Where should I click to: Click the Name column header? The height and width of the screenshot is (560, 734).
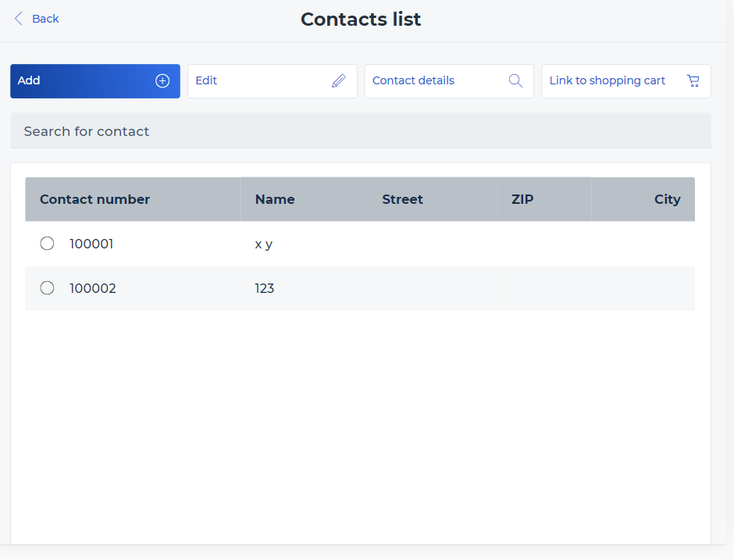coord(275,199)
